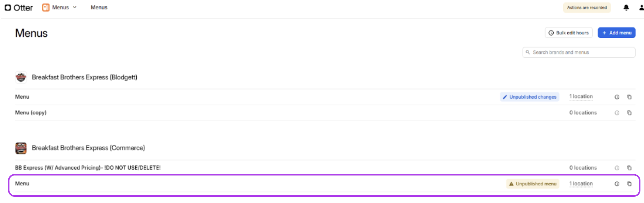
Task: Copy the BB Express Advanced Pricing menu
Action: pos(630,168)
